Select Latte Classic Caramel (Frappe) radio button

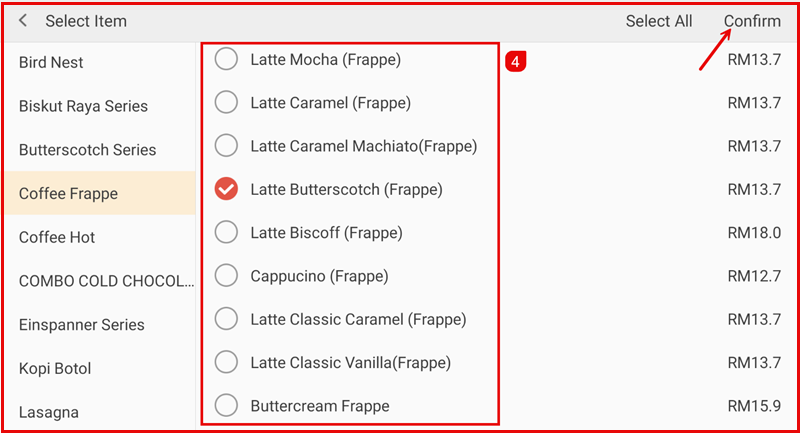coord(227,319)
